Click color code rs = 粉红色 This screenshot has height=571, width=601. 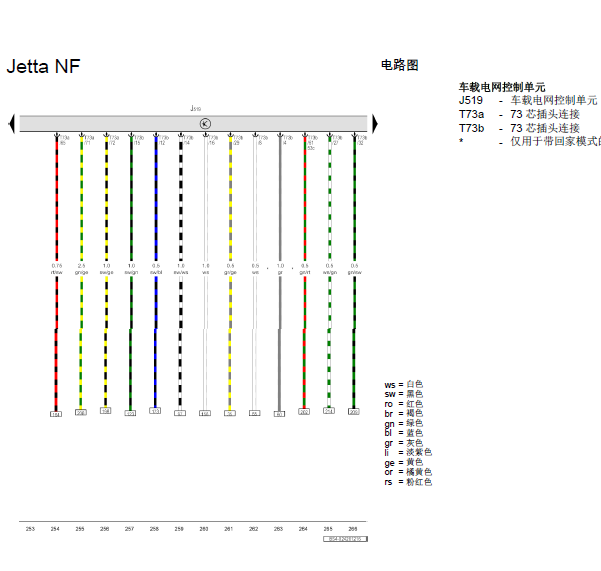pos(408,482)
